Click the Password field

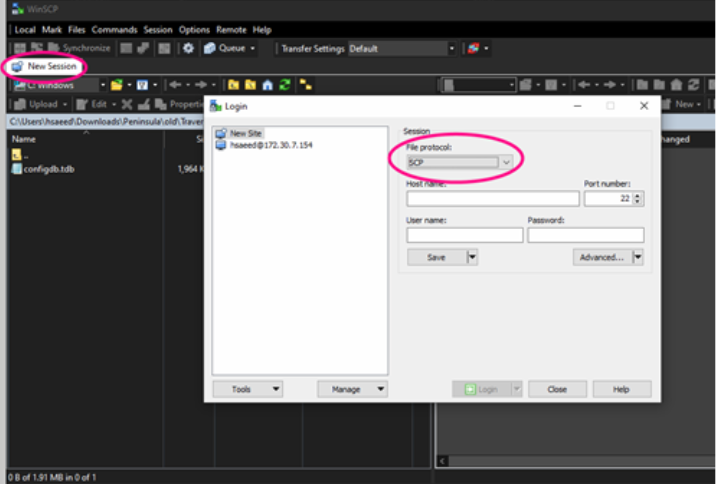(x=586, y=235)
